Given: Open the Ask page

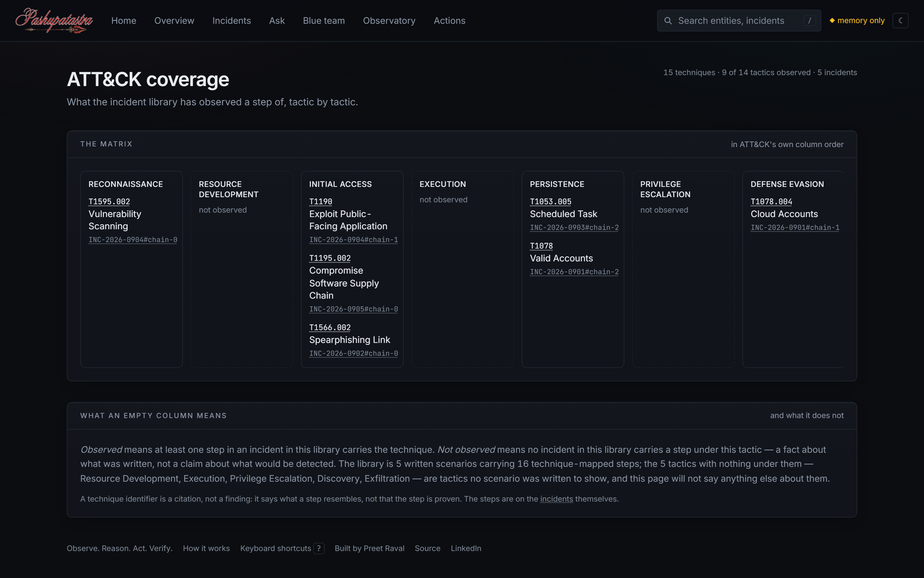Looking at the screenshot, I should click(277, 21).
